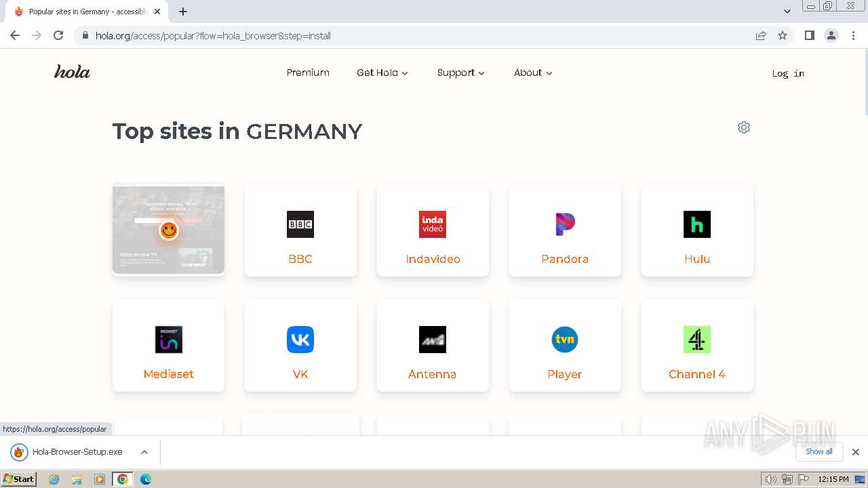Open the media player taskbar icon
Image resolution: width=868 pixels, height=488 pixels.
point(100,479)
